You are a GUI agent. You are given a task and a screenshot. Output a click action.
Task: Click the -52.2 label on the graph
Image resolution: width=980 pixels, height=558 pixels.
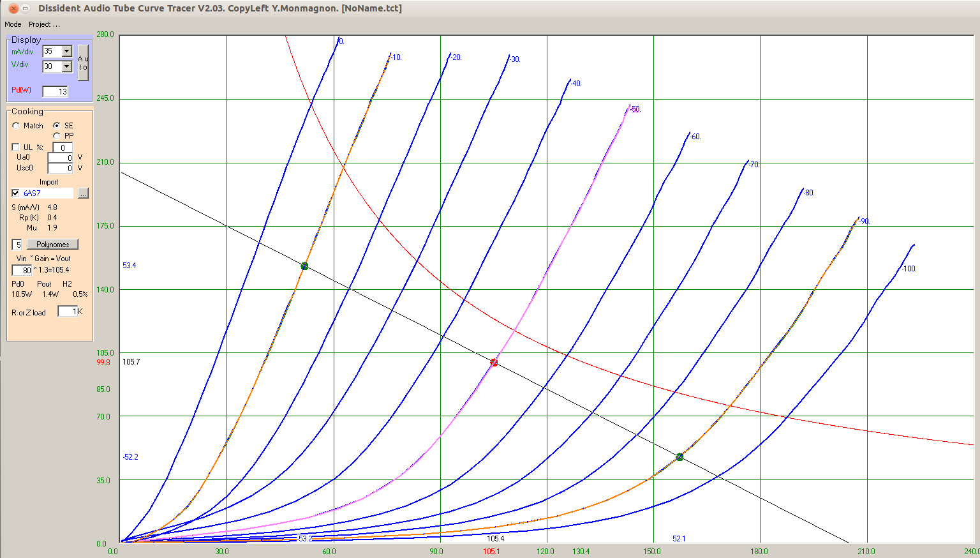click(130, 457)
